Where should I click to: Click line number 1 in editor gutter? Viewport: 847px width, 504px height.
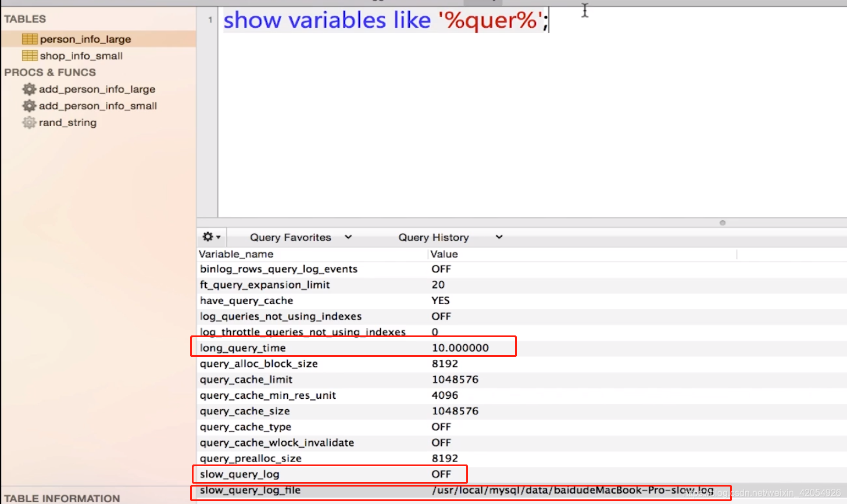pyautogui.click(x=210, y=20)
